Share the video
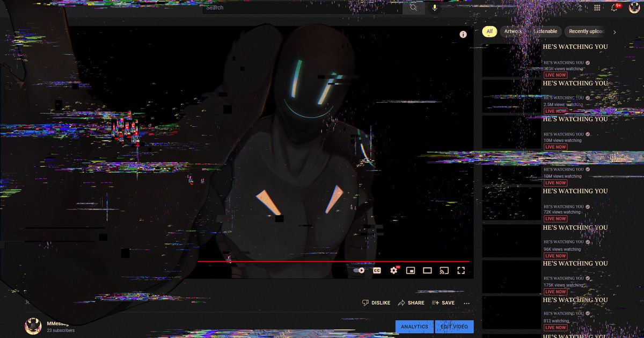 click(x=411, y=303)
